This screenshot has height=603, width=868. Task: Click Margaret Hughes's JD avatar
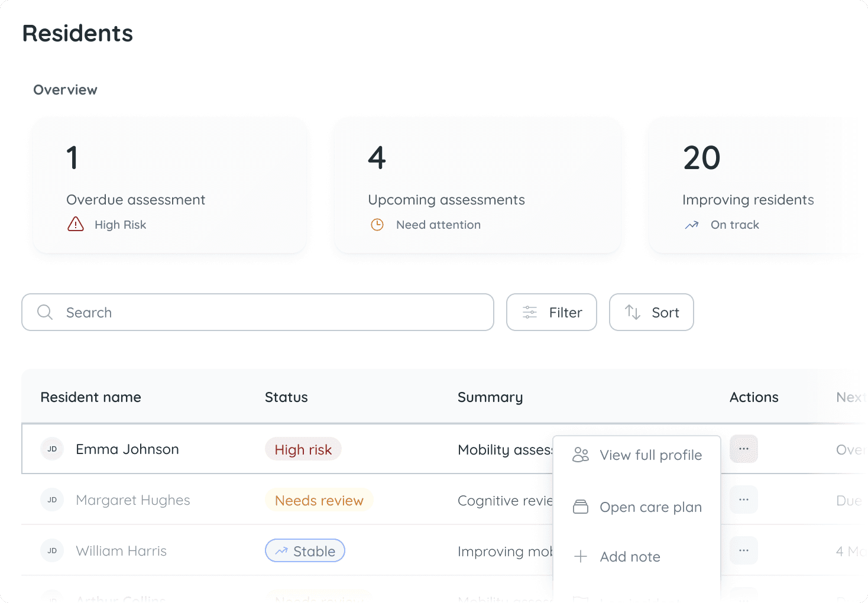pyautogui.click(x=52, y=500)
